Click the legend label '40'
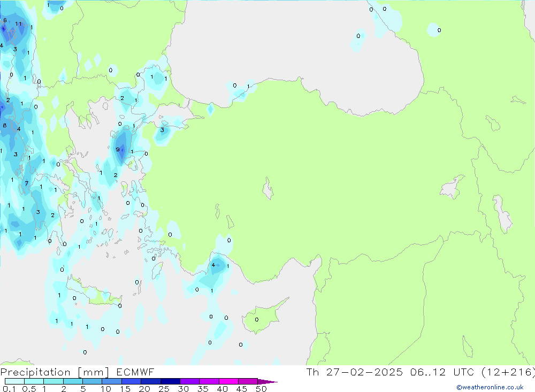The image size is (535, 392). [223, 389]
